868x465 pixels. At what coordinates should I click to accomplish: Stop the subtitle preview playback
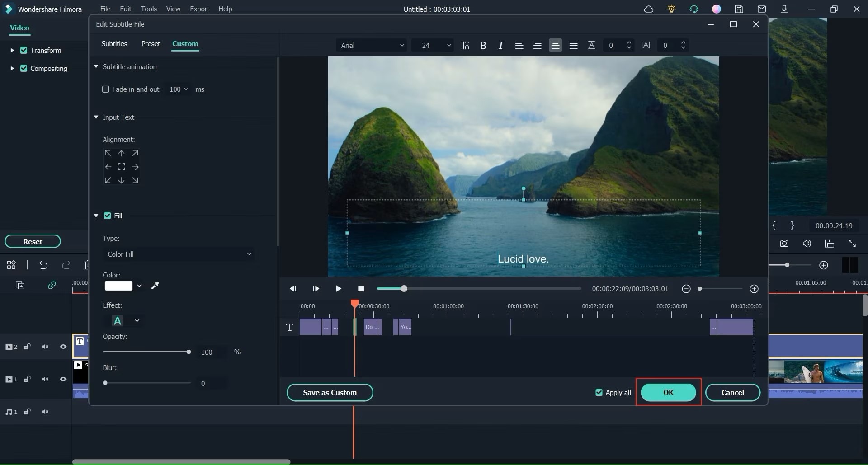361,289
